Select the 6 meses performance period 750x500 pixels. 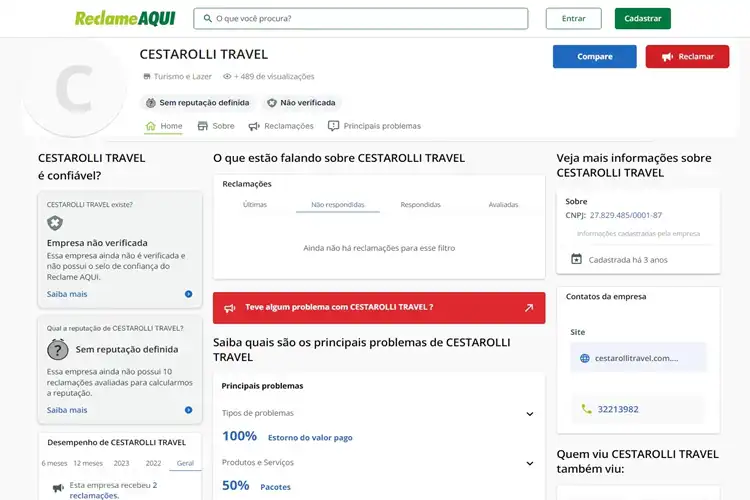coord(54,463)
